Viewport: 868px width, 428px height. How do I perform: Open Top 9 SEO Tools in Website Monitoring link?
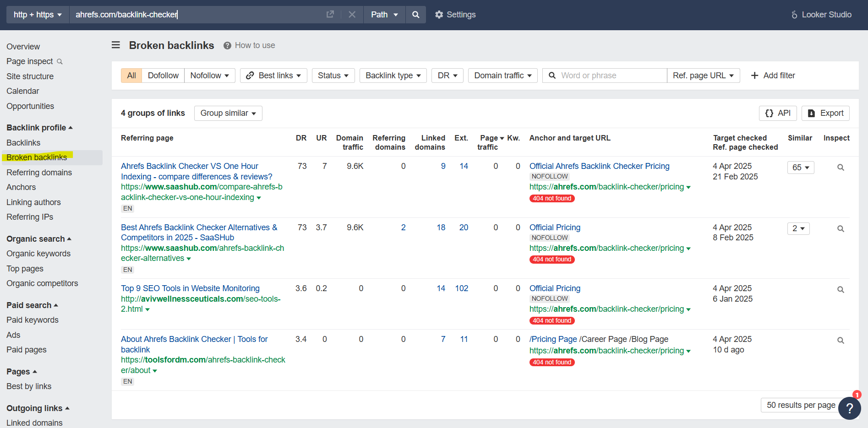(x=190, y=288)
